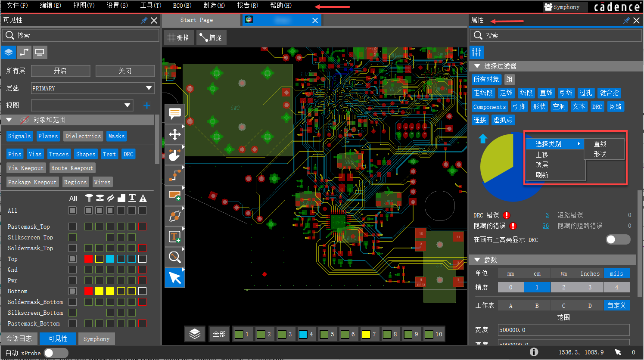Image resolution: width=644 pixels, height=360 pixels.
Task: Choose 顶层 in the context menu
Action: click(x=542, y=164)
